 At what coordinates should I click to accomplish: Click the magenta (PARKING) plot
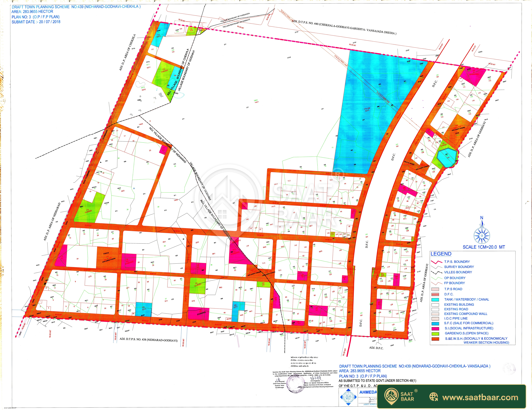point(199,313)
